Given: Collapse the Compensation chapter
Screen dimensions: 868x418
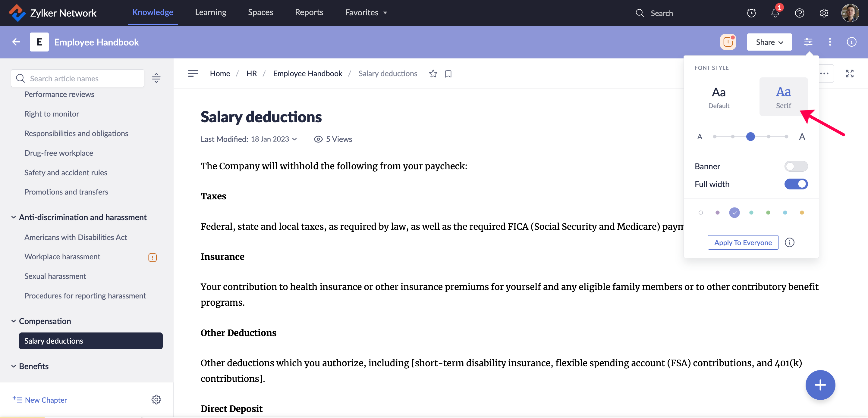Looking at the screenshot, I should [x=14, y=321].
